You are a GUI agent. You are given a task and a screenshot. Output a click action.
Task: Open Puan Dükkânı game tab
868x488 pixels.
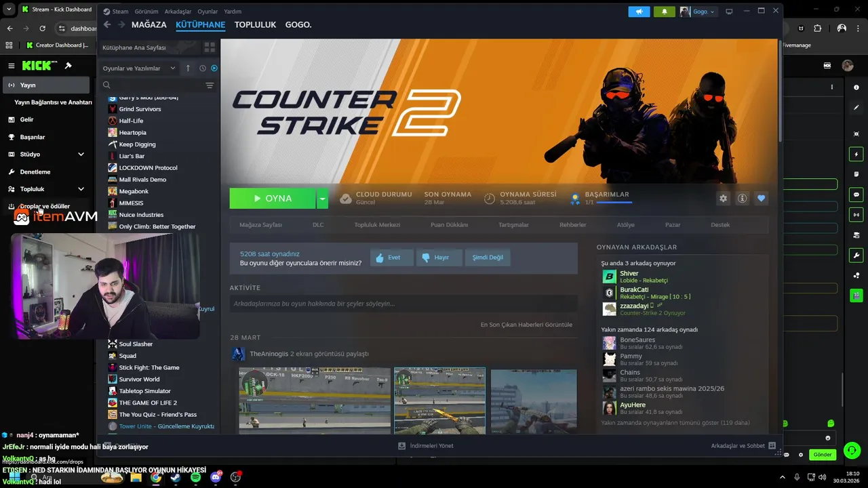[449, 224]
